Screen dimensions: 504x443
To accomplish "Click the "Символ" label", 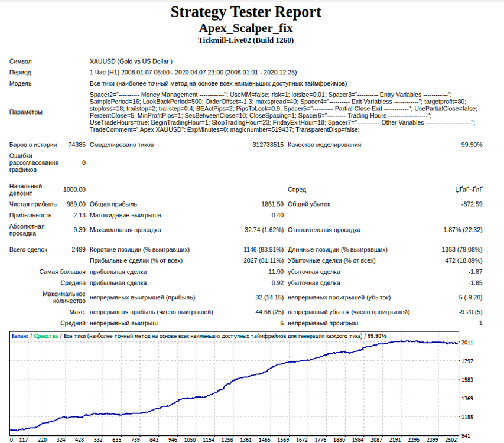I will [x=20, y=61].
